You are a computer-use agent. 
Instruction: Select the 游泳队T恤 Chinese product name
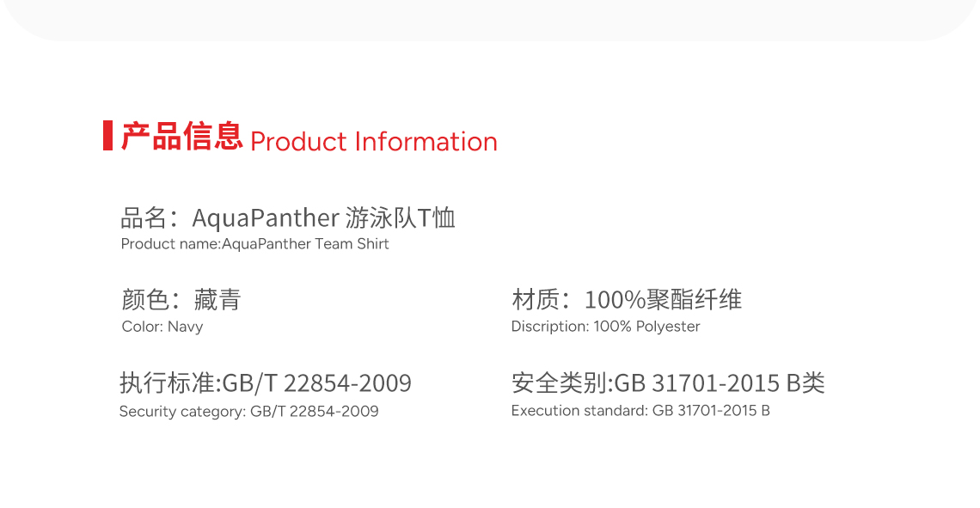click(x=401, y=217)
